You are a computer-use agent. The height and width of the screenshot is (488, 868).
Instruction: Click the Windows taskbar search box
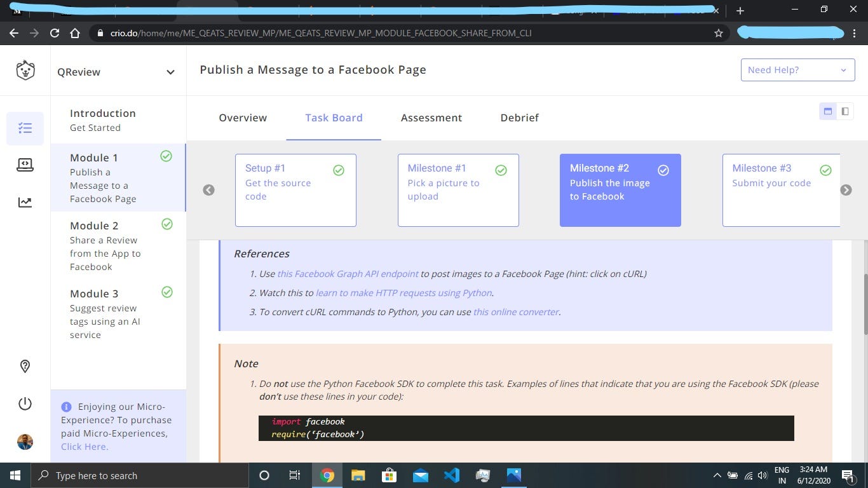139,475
